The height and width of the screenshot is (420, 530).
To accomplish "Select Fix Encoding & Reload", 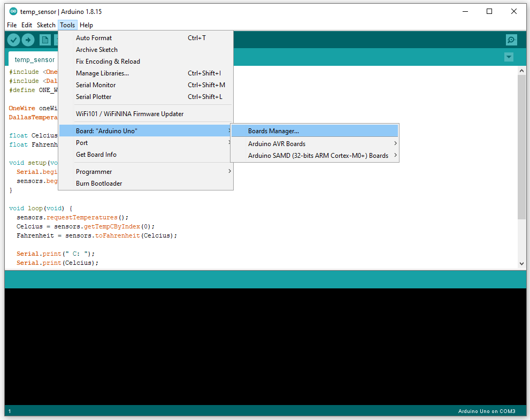I will 107,62.
